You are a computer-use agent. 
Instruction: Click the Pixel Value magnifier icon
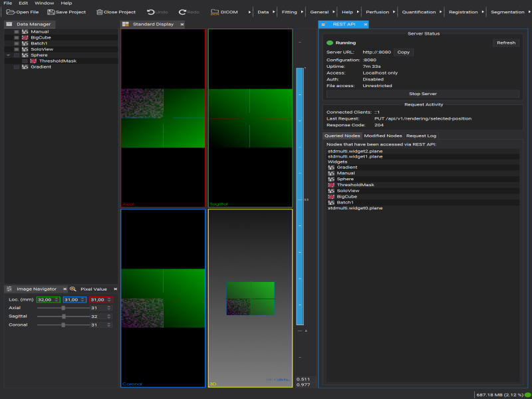[x=72, y=289]
